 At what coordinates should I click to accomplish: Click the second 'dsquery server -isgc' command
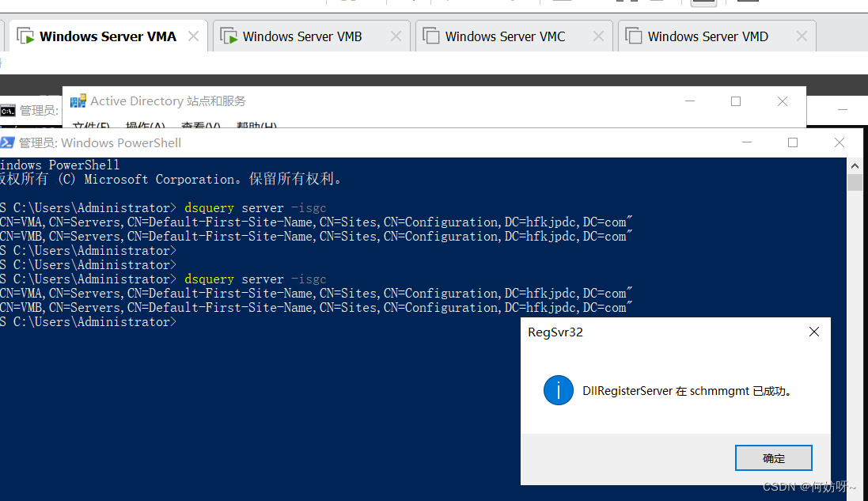(x=256, y=279)
